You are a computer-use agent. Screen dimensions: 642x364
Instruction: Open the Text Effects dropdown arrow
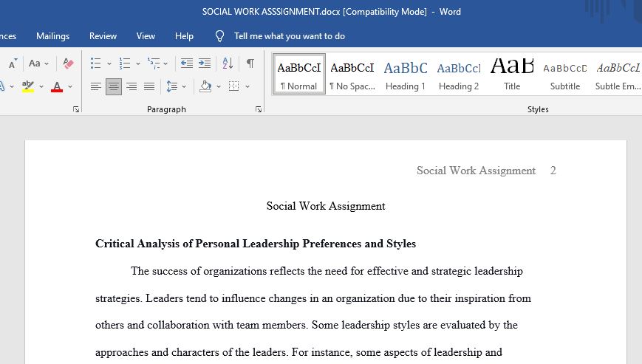12,86
